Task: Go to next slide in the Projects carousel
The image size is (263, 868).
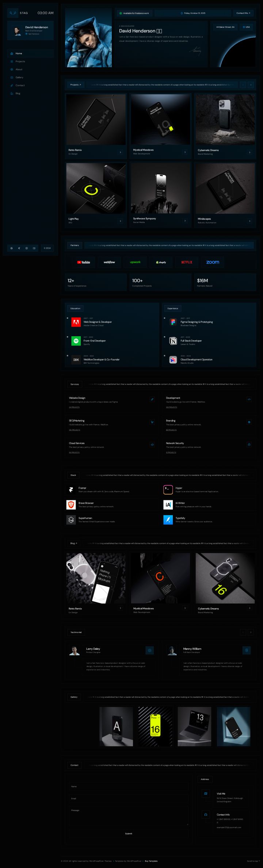Action: point(251,85)
